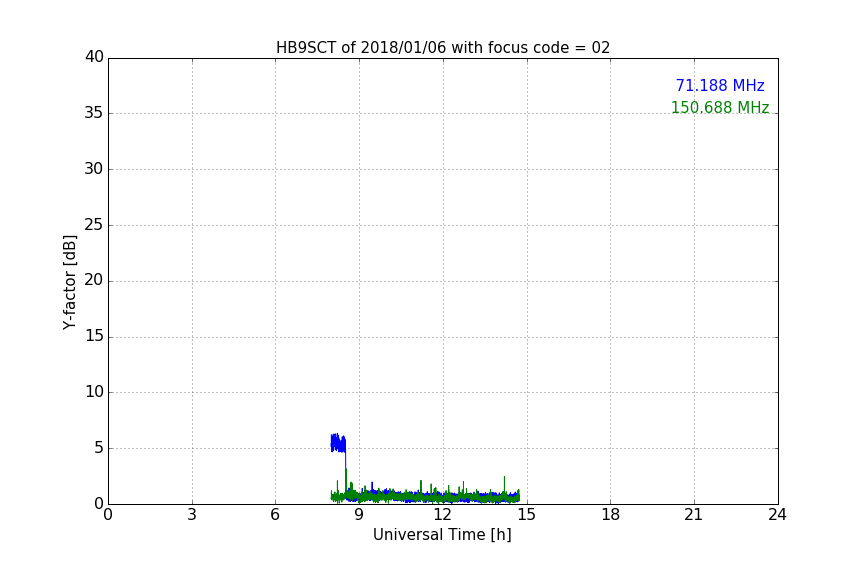Select the green '150.688 MHz' legend label
The width and height of the screenshot is (864, 576).
click(720, 107)
